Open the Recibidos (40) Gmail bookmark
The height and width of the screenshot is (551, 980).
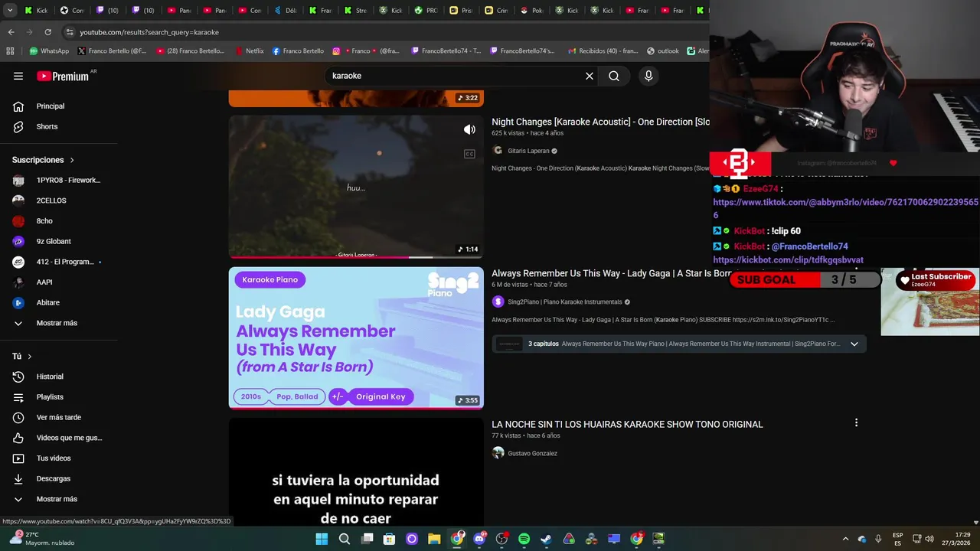point(603,51)
